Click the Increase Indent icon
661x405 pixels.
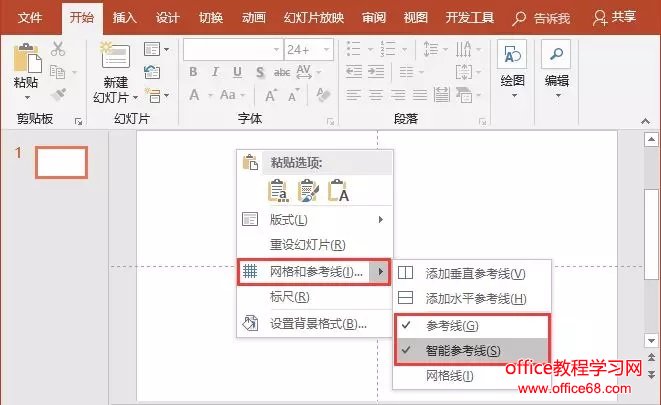click(x=376, y=72)
